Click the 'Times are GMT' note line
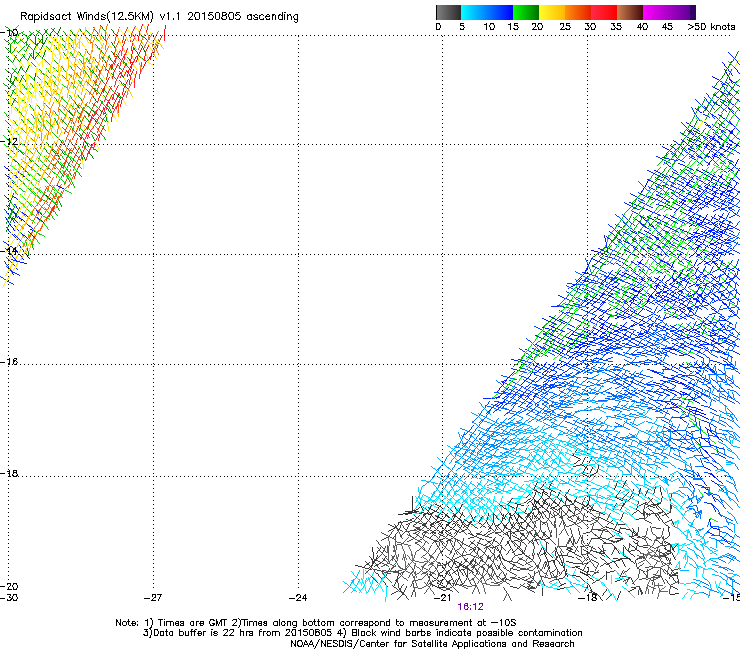This screenshot has height=650, width=740. click(x=316, y=623)
